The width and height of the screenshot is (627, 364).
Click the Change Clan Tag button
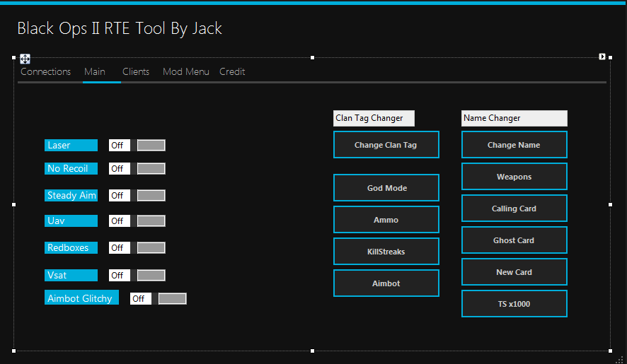[386, 145]
